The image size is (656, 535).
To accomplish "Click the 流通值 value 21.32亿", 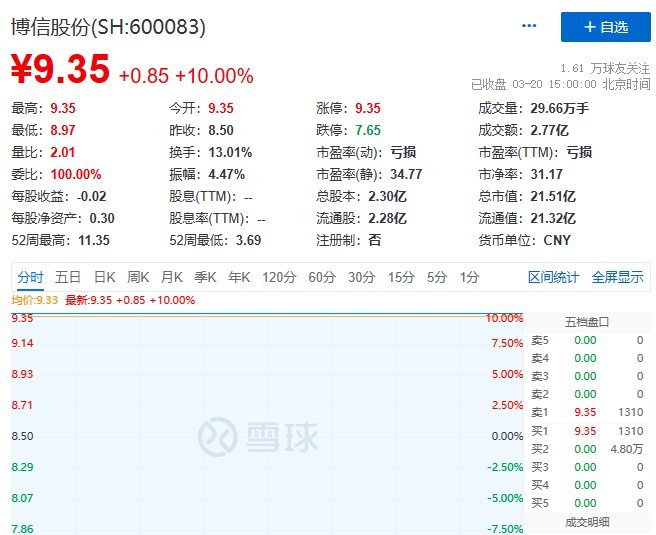I will tap(553, 218).
